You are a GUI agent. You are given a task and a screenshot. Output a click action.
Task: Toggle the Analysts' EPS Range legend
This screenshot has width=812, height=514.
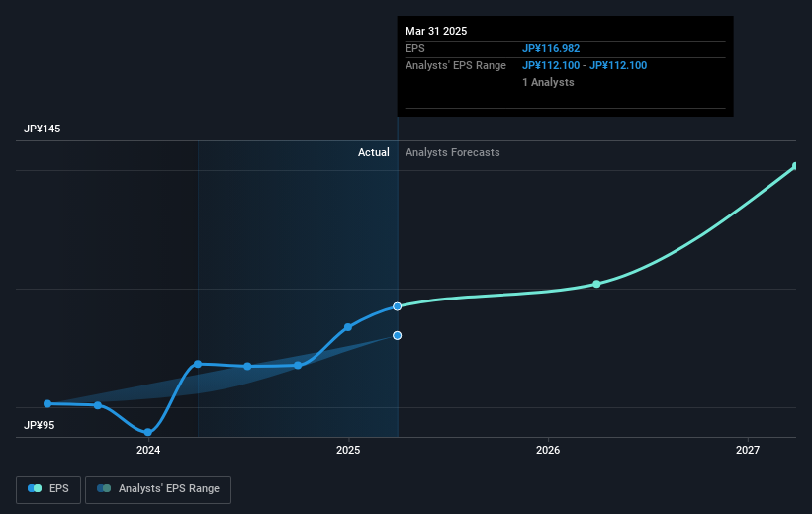click(x=158, y=489)
